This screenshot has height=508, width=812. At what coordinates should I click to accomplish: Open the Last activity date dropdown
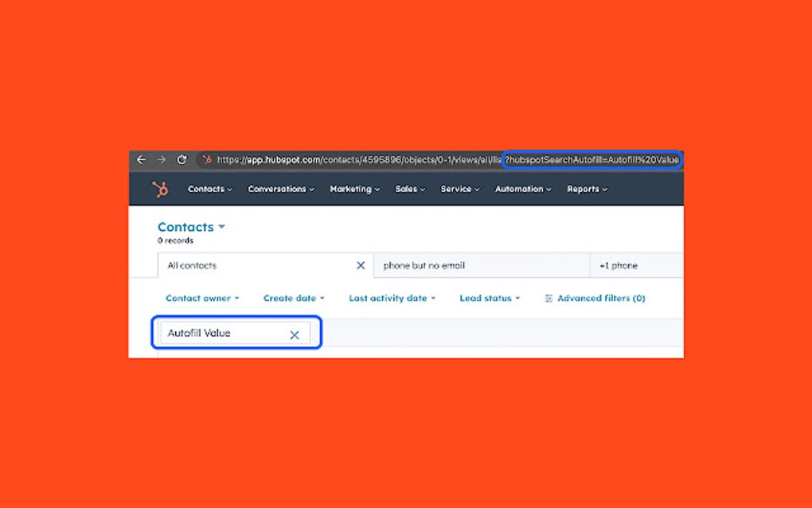click(x=391, y=298)
